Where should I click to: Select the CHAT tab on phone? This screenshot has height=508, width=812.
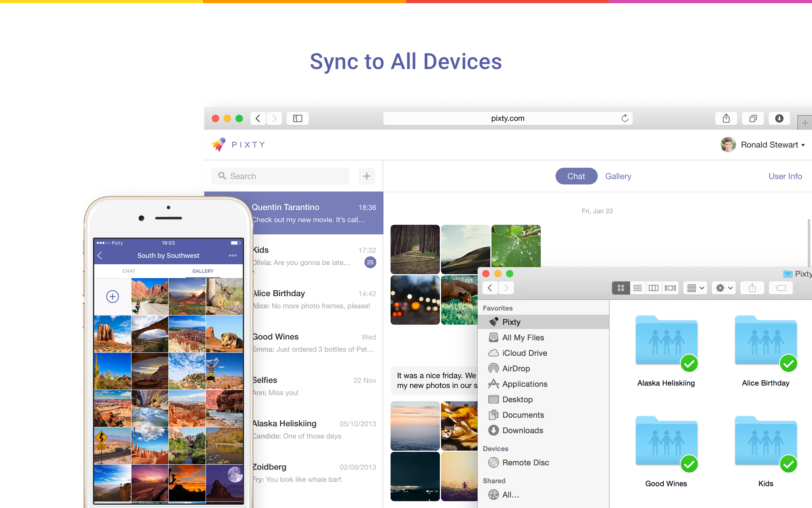click(128, 271)
